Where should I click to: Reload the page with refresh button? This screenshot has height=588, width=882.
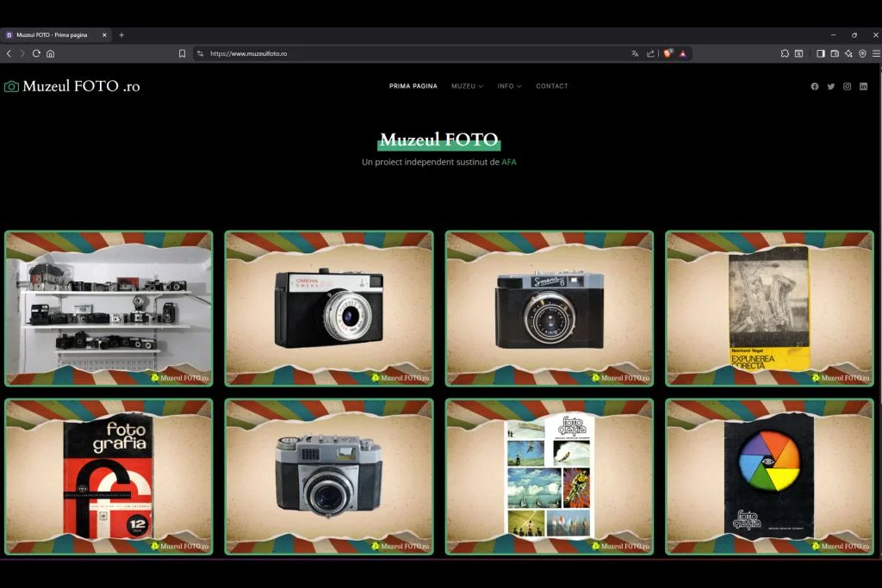(x=36, y=53)
